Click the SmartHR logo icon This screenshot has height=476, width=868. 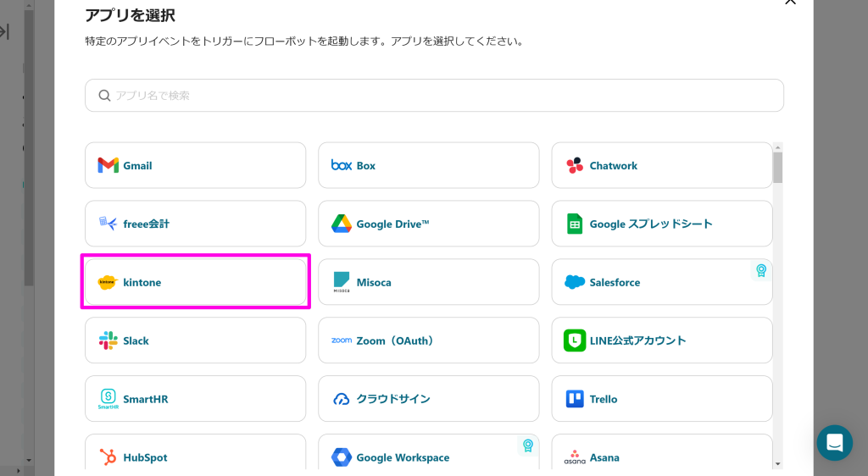(x=108, y=399)
